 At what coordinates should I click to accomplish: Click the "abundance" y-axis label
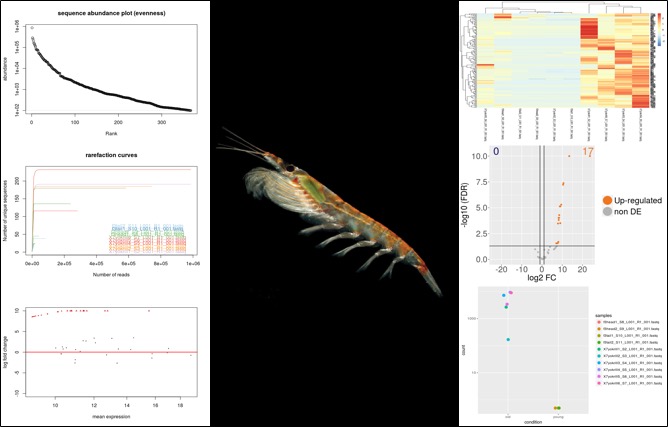coord(5,69)
